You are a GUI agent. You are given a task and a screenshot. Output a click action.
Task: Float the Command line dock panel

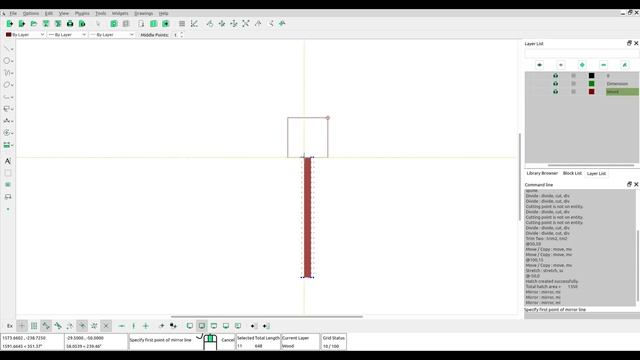pos(629,184)
